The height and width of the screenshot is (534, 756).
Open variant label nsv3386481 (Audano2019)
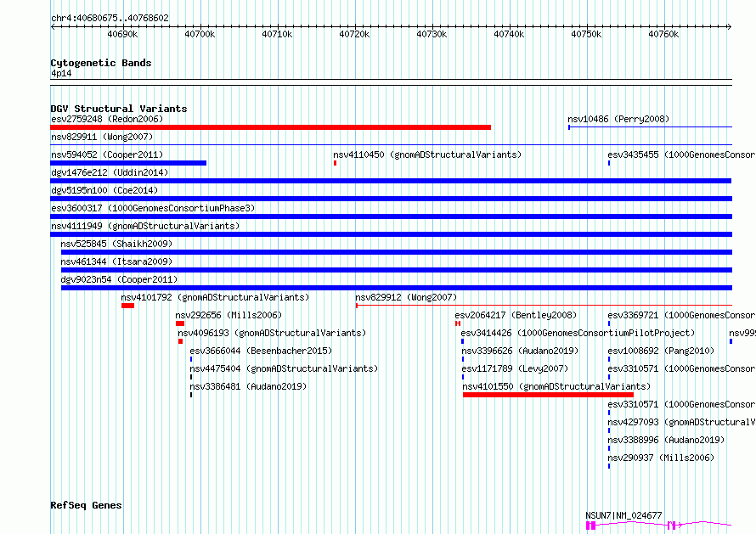pyautogui.click(x=248, y=386)
